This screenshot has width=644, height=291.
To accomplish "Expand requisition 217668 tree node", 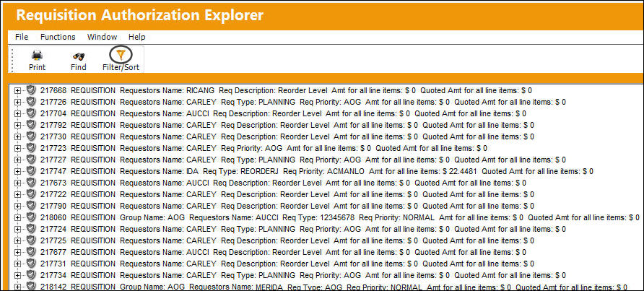I will point(17,90).
